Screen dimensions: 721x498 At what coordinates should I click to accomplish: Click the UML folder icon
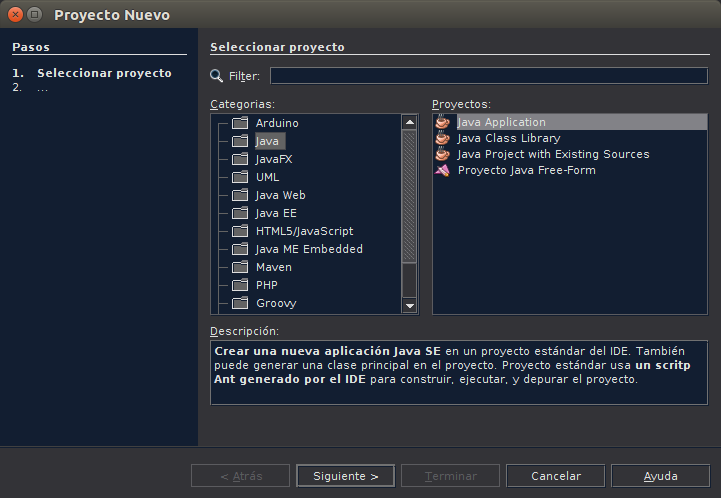(x=240, y=177)
